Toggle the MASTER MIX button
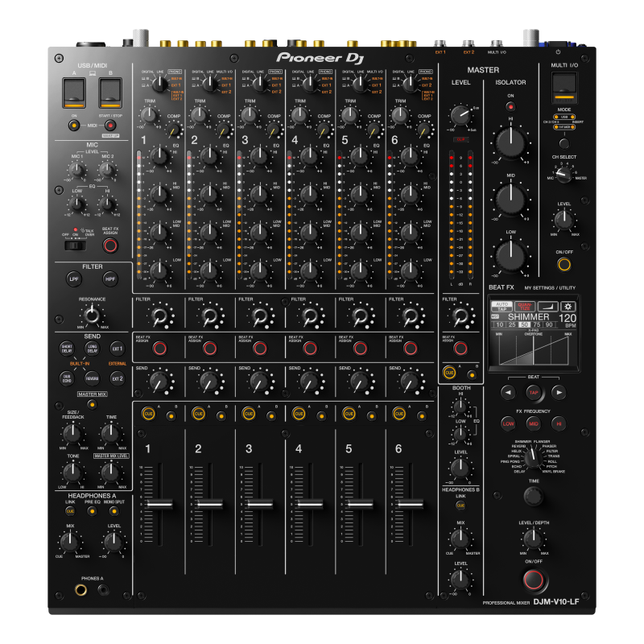The width and height of the screenshot is (644, 644). point(92,405)
